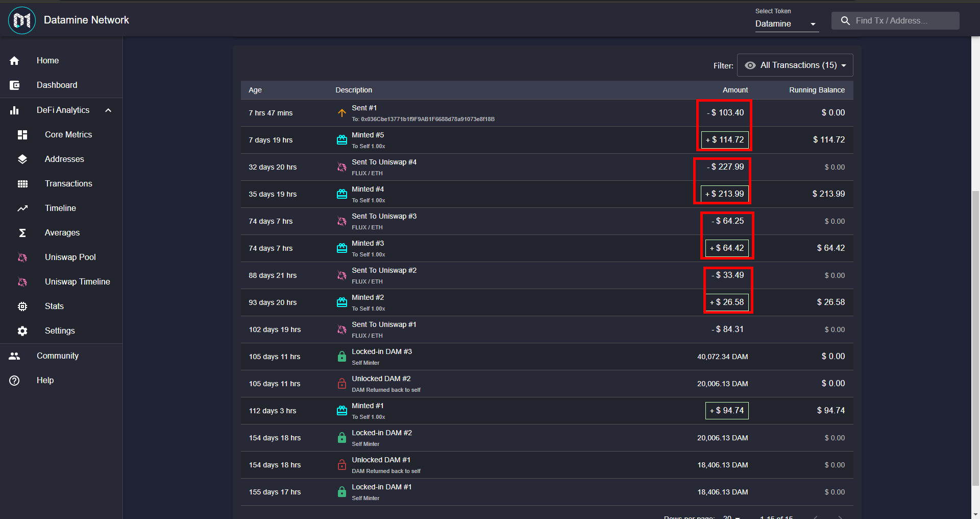Click the Description column header

pos(354,90)
